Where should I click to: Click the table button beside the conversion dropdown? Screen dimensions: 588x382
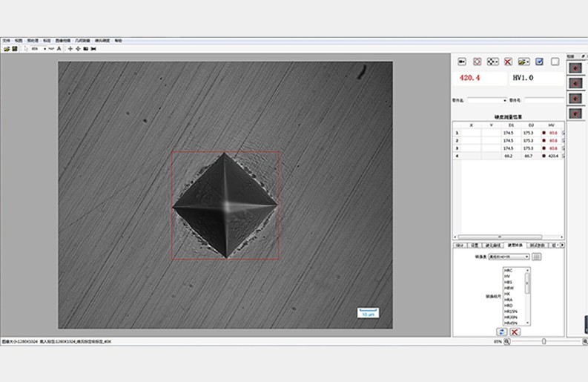pos(537,257)
